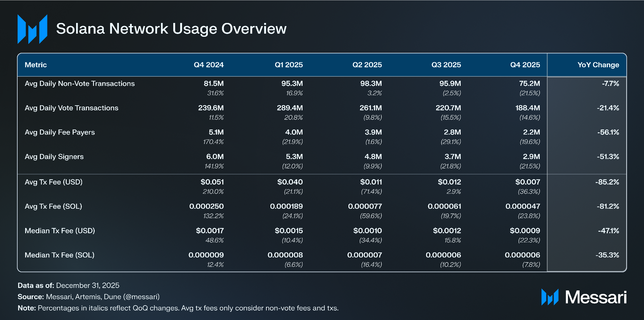Select the 'Data as of: December 31, 2025' line
Screen dimensions: 644x320
pos(69,285)
